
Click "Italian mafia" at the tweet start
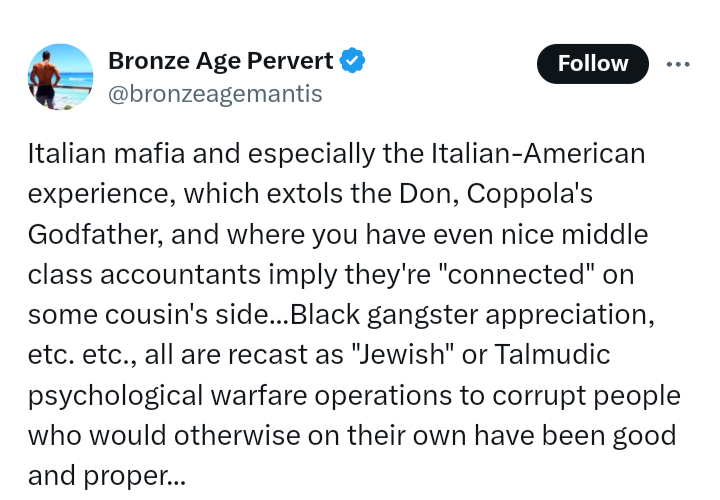coord(107,153)
